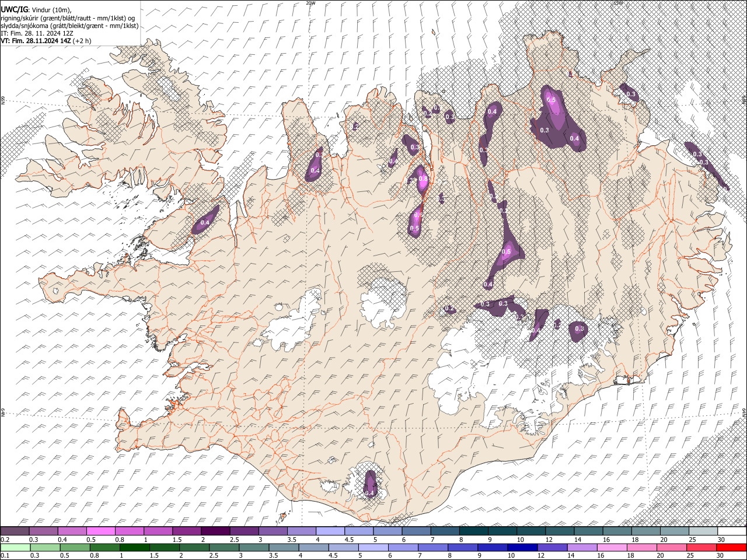Click the rain scale swatch starting at 6

pos(403,548)
